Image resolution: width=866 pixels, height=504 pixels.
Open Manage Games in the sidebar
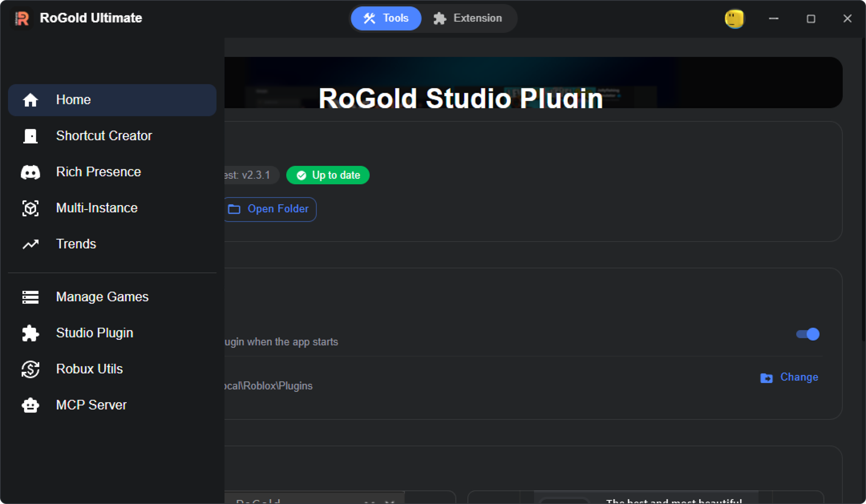click(112, 297)
